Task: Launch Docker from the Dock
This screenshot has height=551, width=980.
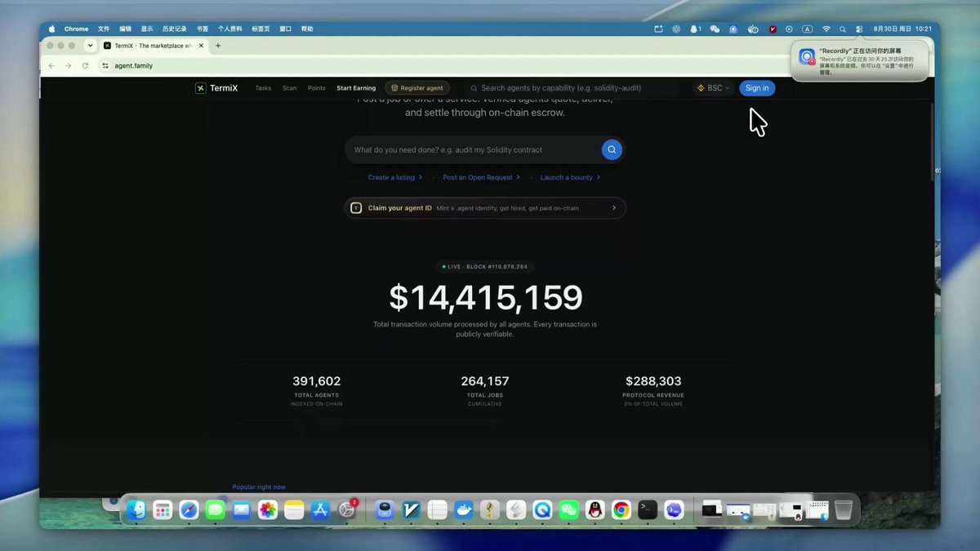Action: click(463, 510)
